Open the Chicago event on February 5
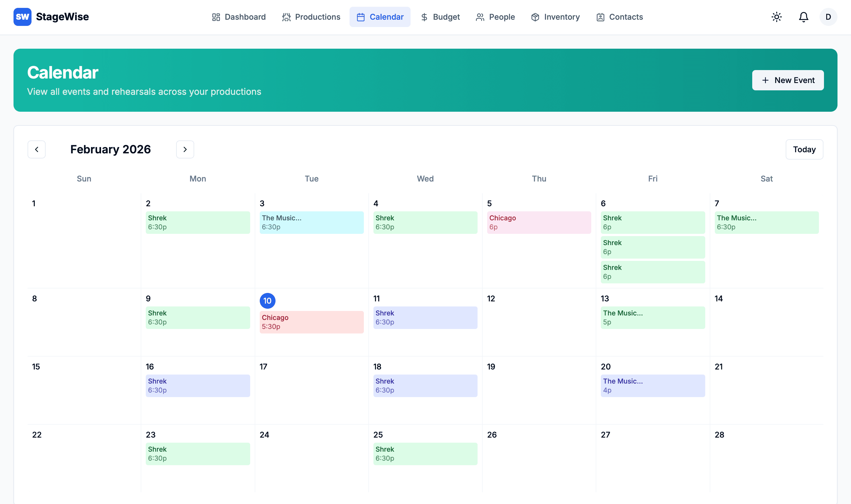 point(539,223)
